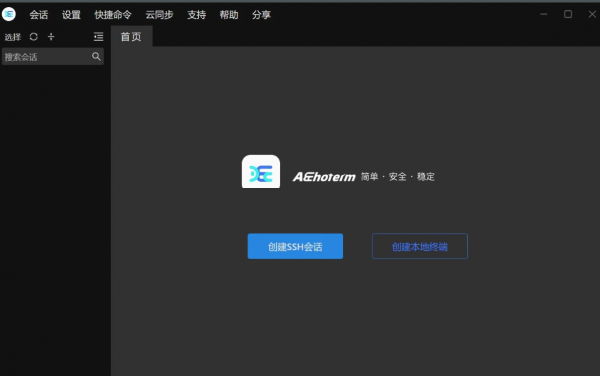Image resolution: width=600 pixels, height=376 pixels.
Task: Open the 云同步 menu
Action: pos(159,15)
